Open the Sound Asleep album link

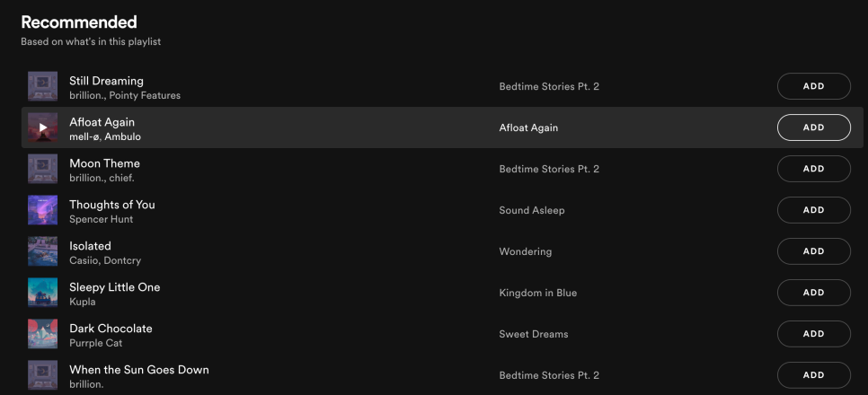[x=532, y=210]
